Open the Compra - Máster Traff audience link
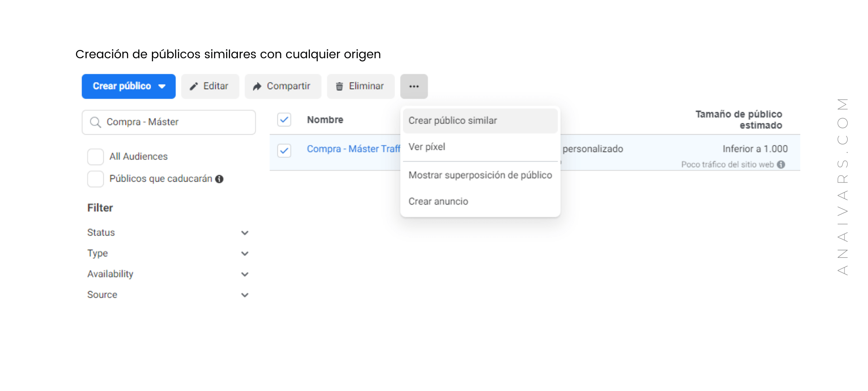The image size is (868, 391). click(x=353, y=149)
